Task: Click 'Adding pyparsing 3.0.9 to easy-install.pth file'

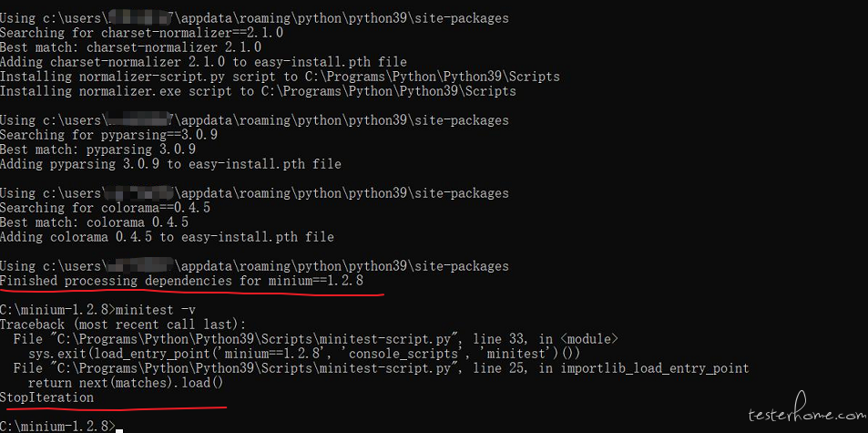Action: point(170,164)
